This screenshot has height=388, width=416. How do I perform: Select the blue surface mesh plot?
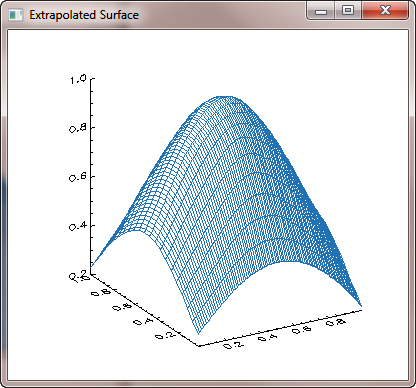click(x=226, y=215)
